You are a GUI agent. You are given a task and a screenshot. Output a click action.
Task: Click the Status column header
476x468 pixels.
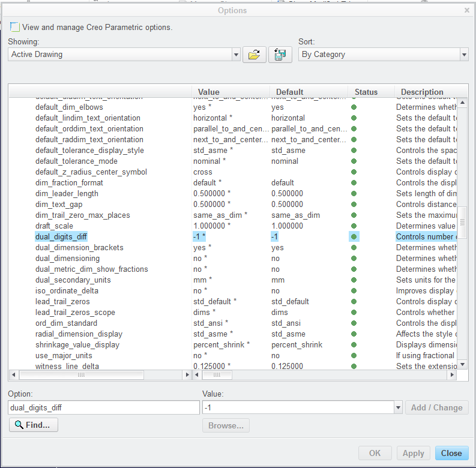click(371, 92)
